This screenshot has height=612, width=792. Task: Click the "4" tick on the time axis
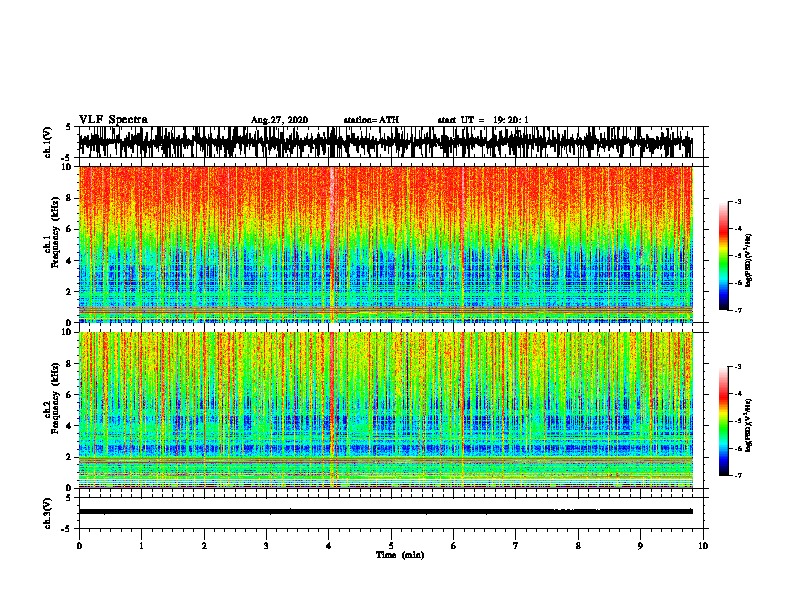point(329,546)
